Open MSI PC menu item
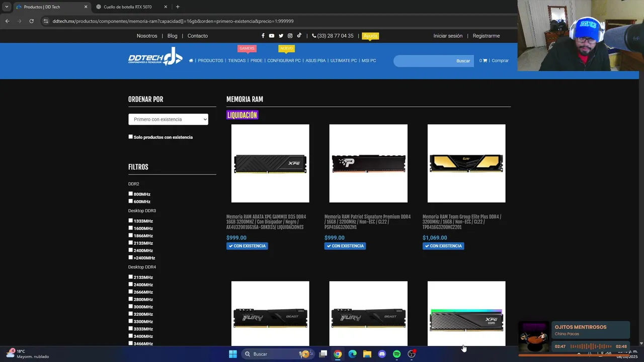This screenshot has height=362, width=644. 369,60
